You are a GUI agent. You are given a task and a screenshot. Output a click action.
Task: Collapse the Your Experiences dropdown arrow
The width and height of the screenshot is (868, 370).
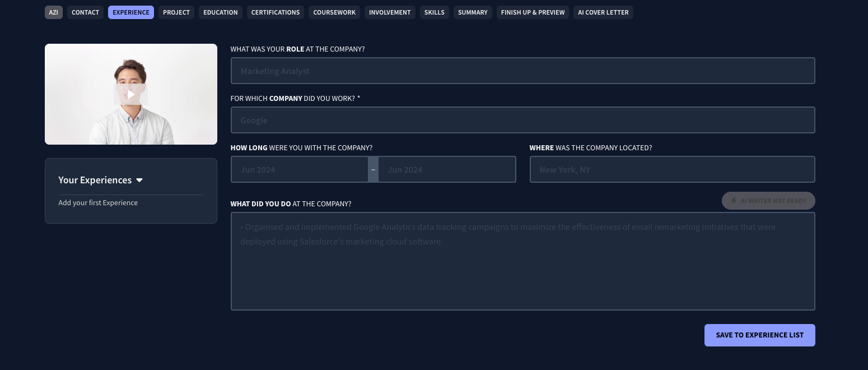[x=139, y=180]
